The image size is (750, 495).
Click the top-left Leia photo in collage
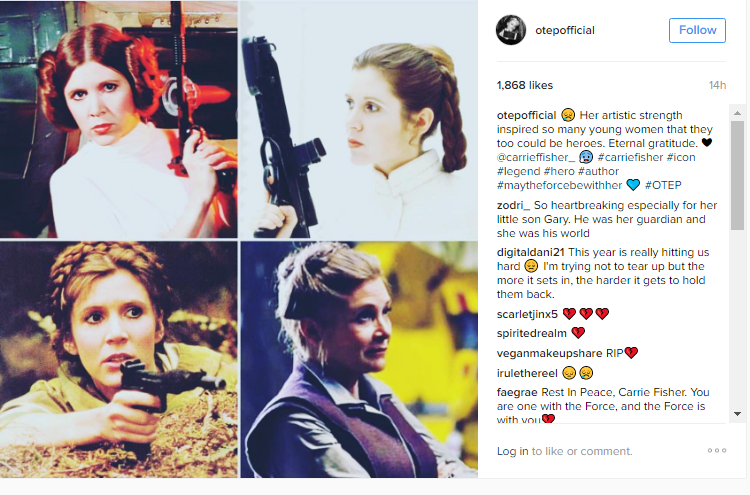pos(119,119)
